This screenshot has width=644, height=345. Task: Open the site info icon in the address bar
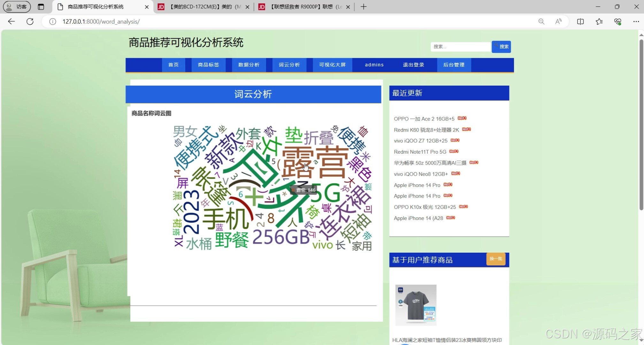click(x=53, y=21)
